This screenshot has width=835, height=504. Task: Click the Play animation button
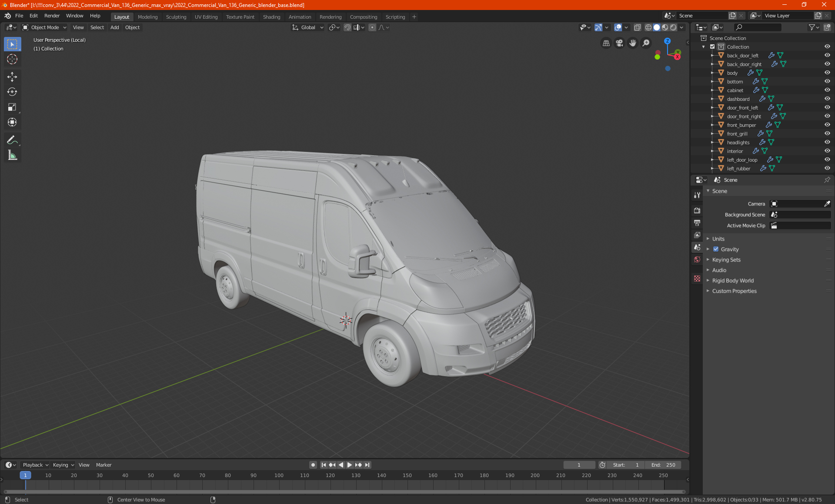350,465
